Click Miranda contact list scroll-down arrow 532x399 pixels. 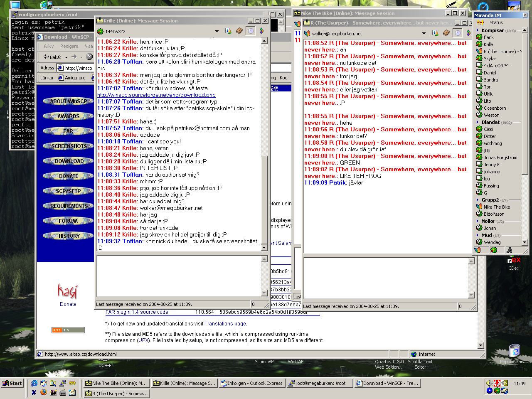coord(525,242)
